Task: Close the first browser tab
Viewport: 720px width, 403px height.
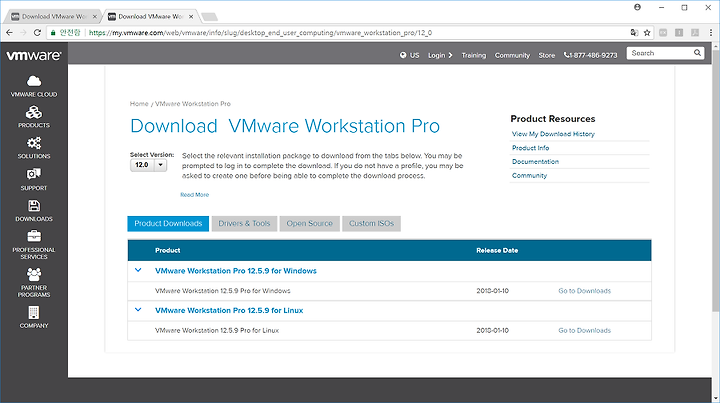Action: click(95, 17)
